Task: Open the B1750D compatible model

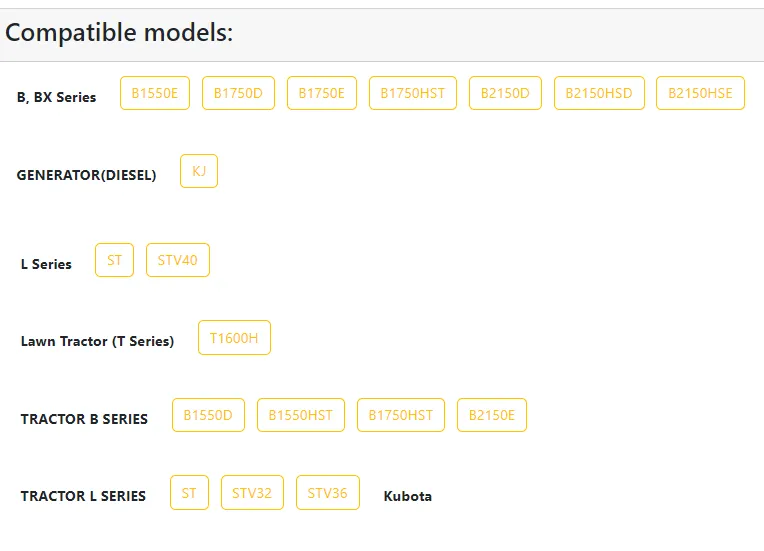Action: (238, 93)
